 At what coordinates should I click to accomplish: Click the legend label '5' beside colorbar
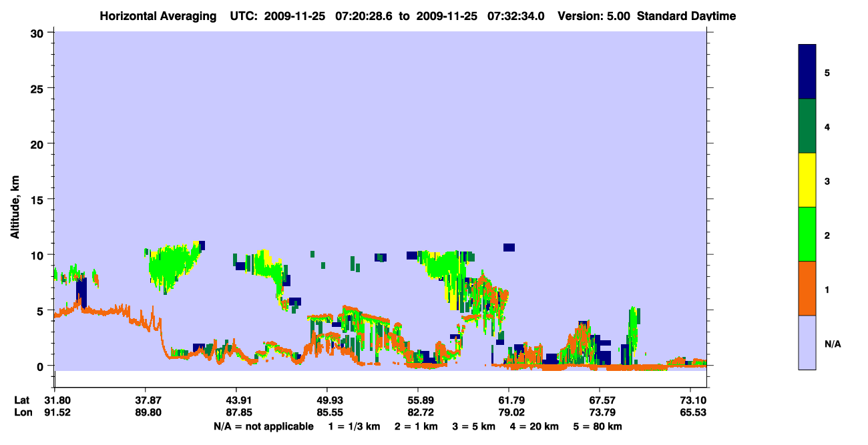click(x=827, y=72)
